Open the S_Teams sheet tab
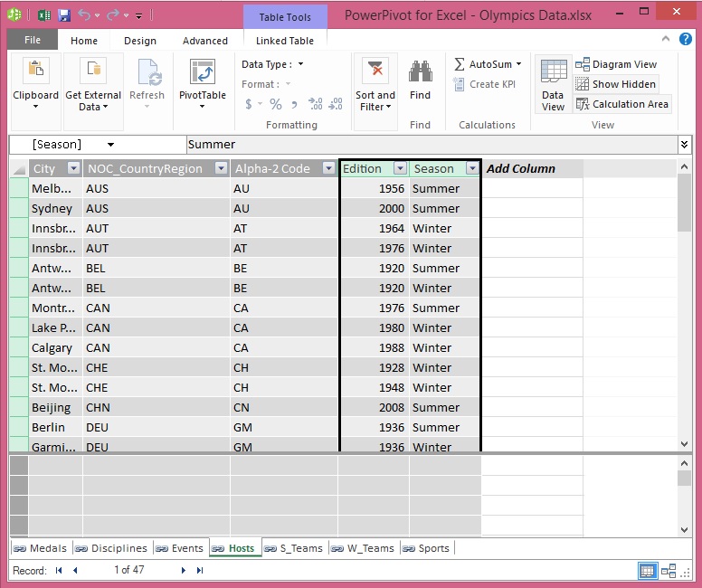 pos(294,548)
